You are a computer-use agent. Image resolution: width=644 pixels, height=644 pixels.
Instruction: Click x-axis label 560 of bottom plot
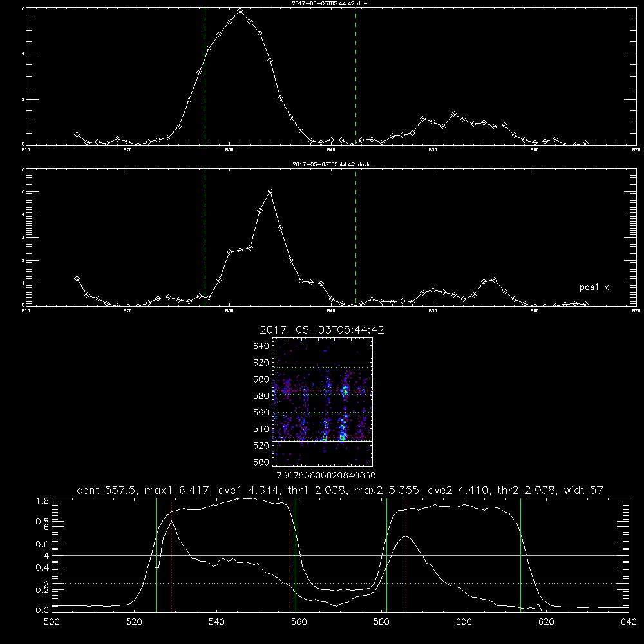299,622
